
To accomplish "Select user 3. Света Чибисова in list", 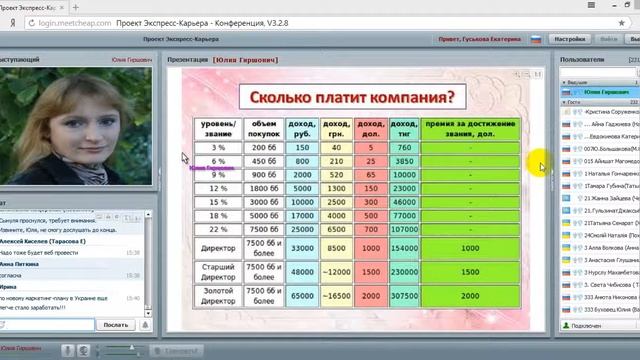I will coord(600,285).
